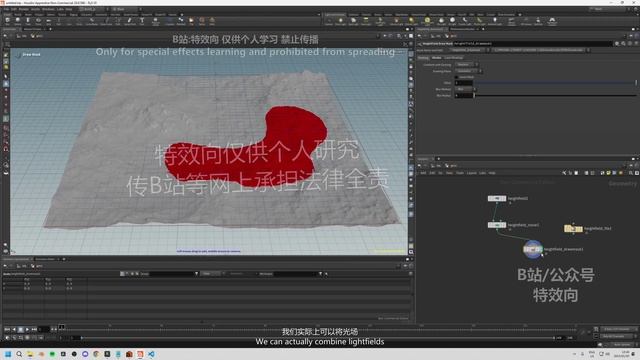Toggle primitives view in geometry spreadsheet
Viewport: 640px width, 360px height.
coord(132,273)
